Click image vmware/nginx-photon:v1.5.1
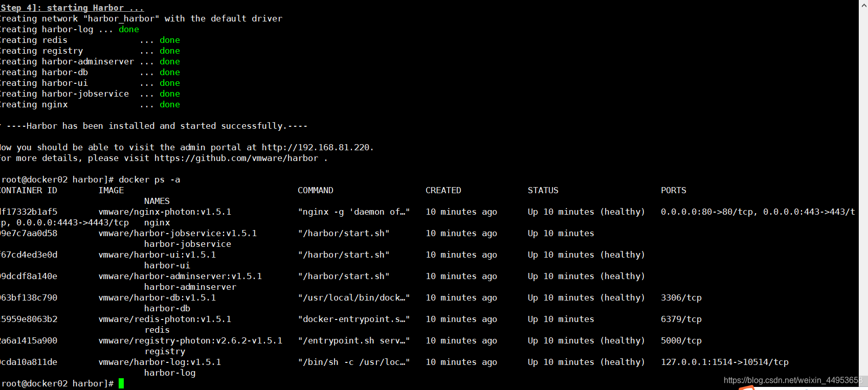The image size is (868, 390). [x=165, y=212]
